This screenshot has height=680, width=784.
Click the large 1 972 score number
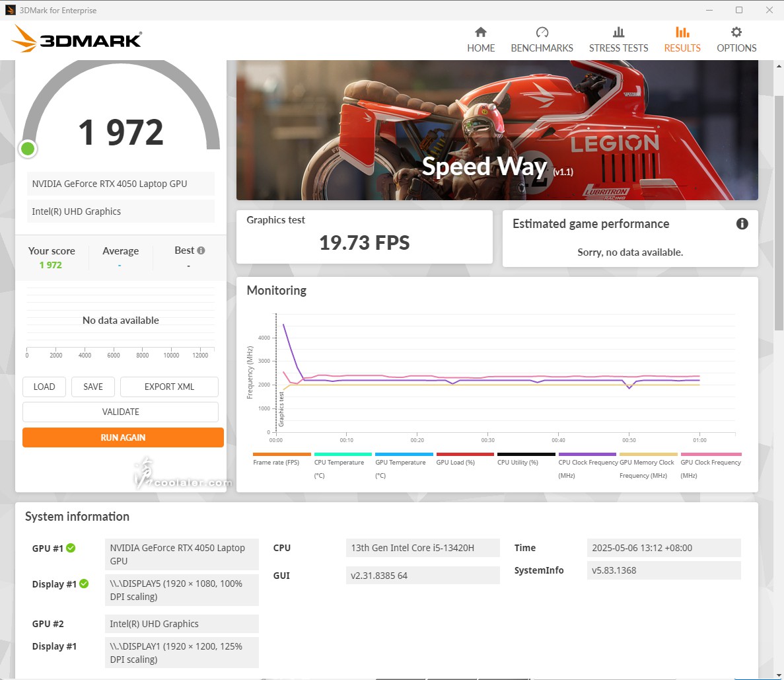click(120, 133)
